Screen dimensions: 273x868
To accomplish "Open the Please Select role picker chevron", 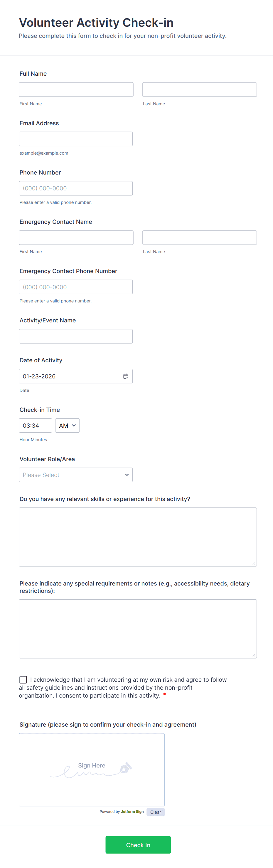I will [x=127, y=475].
